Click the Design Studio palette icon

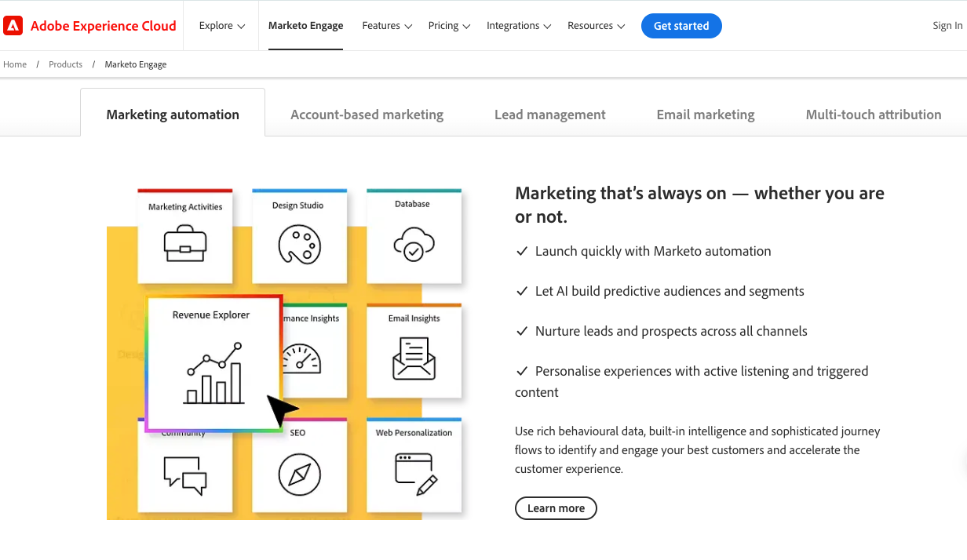[x=300, y=244]
